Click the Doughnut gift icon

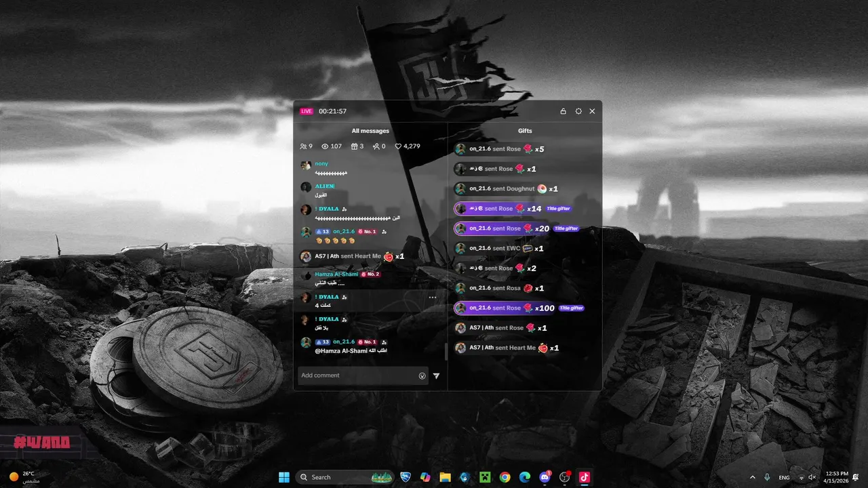(x=542, y=189)
